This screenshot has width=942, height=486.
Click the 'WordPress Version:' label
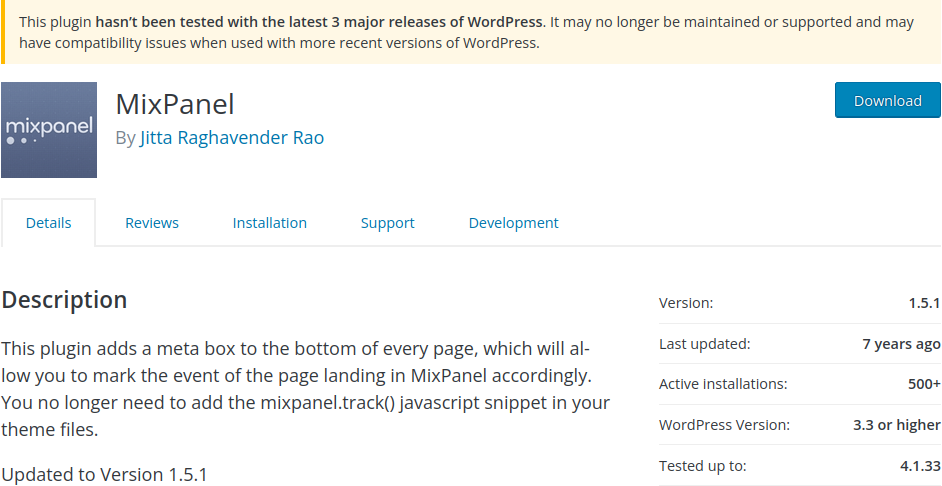pyautogui.click(x=725, y=425)
